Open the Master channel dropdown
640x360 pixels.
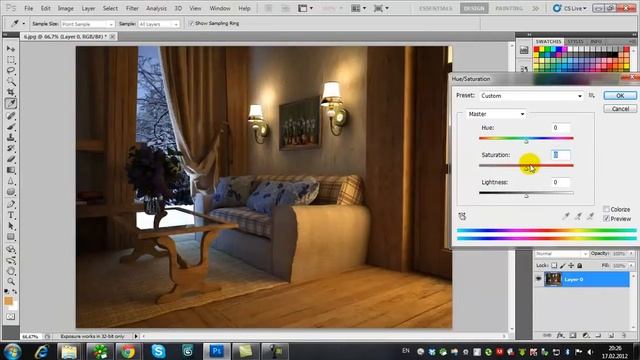coord(496,114)
